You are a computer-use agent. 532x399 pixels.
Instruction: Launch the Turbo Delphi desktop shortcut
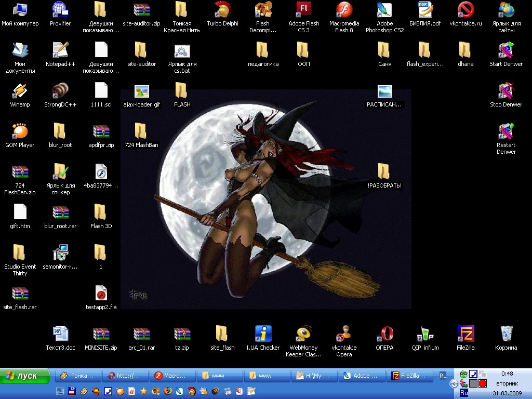222,14
